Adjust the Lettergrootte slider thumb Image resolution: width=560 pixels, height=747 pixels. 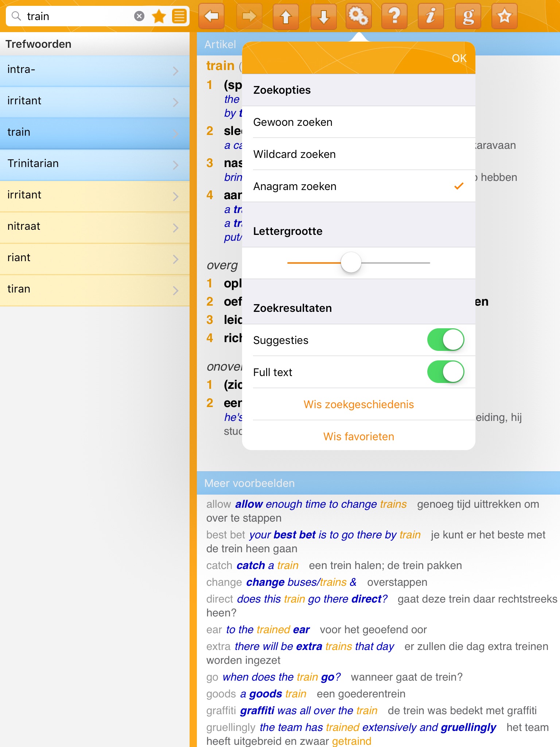click(x=351, y=263)
